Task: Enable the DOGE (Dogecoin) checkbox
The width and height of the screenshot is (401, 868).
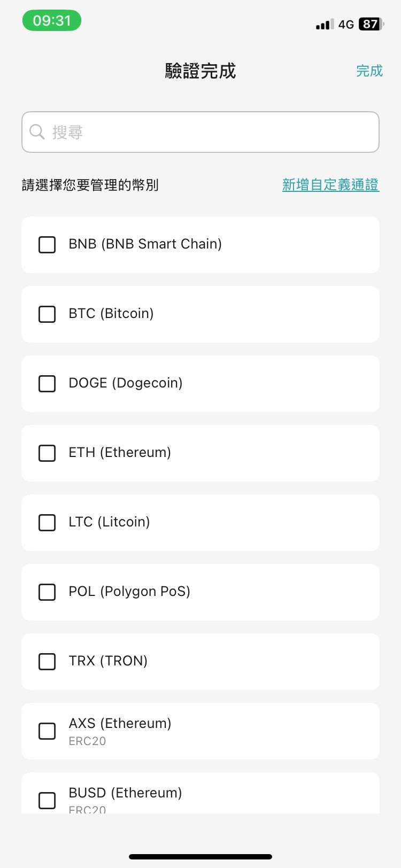Action: (47, 384)
